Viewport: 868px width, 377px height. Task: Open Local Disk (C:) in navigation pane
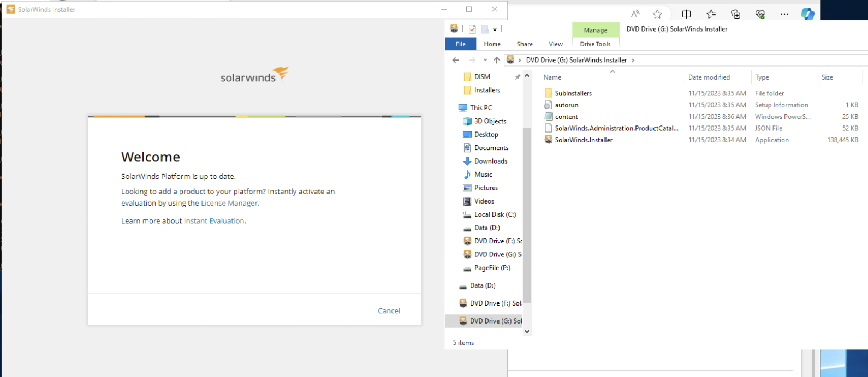[495, 214]
